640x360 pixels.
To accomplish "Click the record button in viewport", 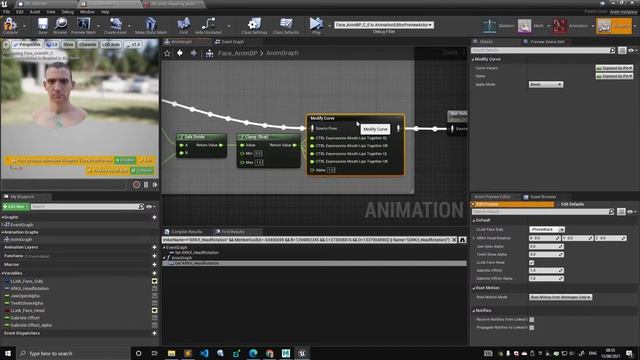I will click(136, 185).
